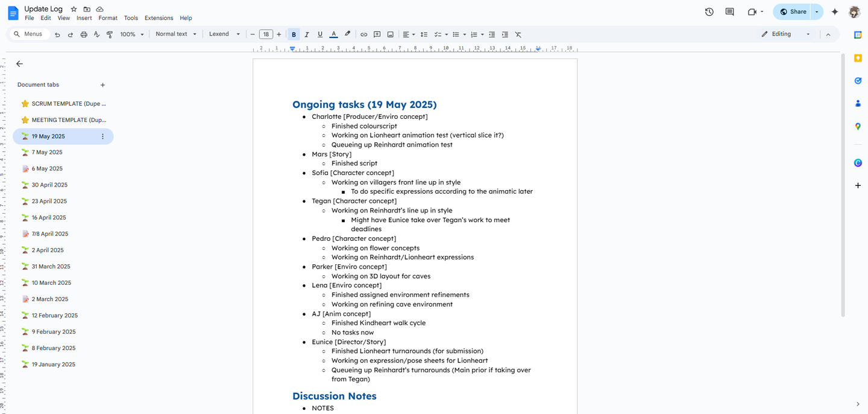Search the Menus box
868x414 pixels.
tap(29, 34)
